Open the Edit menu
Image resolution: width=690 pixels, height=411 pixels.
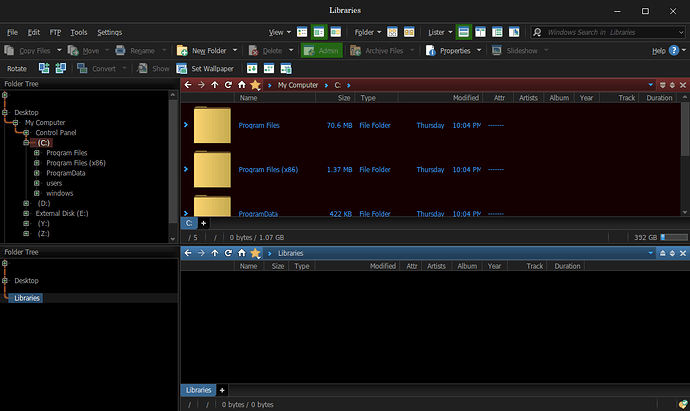tap(33, 32)
